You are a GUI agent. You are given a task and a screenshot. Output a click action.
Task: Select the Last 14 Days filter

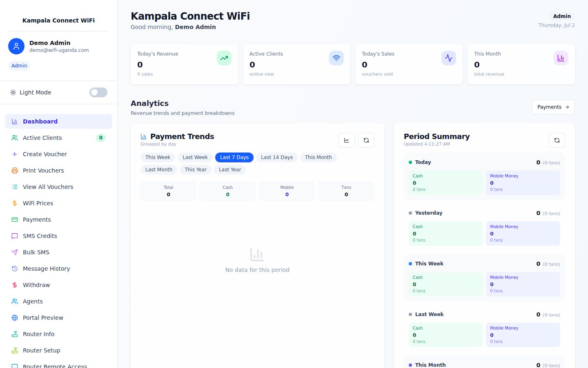(x=277, y=157)
